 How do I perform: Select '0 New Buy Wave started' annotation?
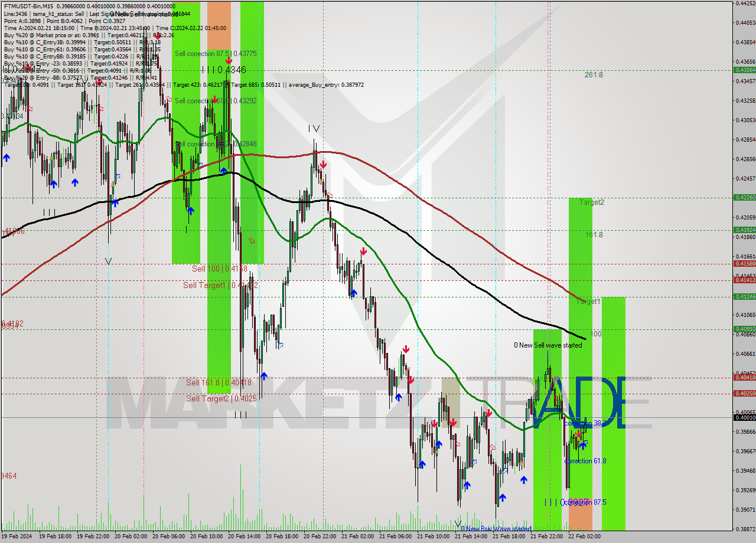pyautogui.click(x=497, y=529)
